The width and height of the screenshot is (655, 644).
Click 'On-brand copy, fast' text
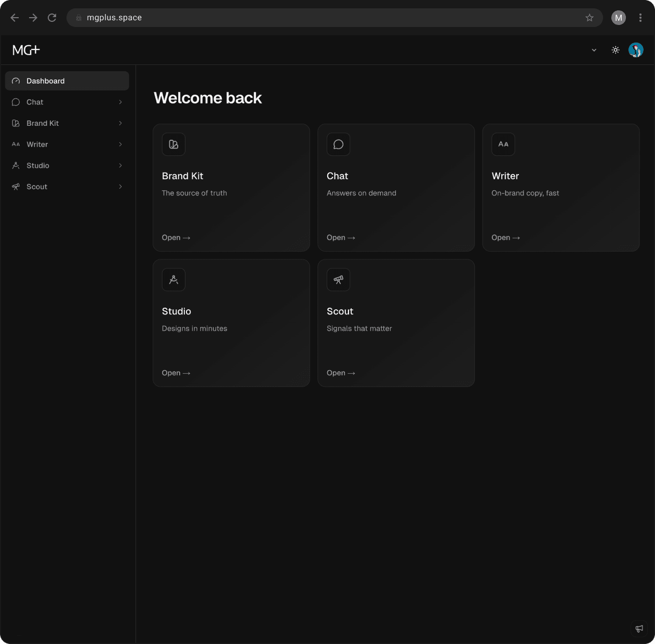pyautogui.click(x=525, y=193)
